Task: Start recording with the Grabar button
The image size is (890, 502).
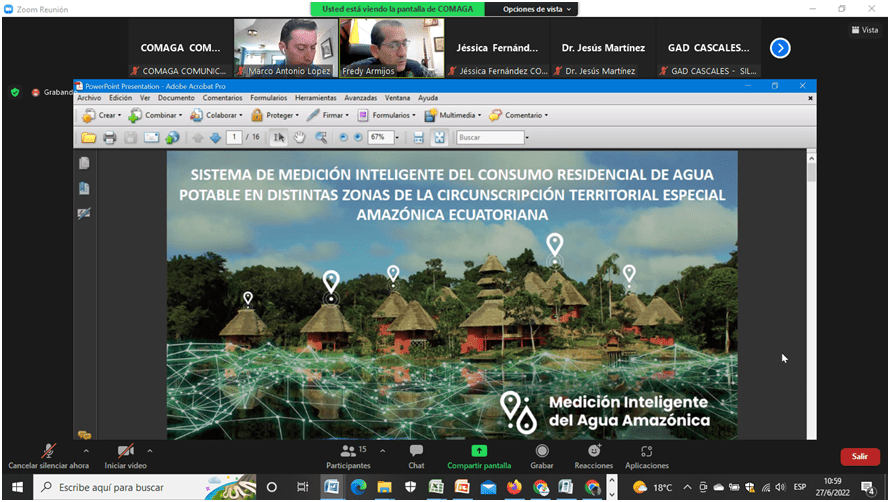Action: tap(542, 452)
